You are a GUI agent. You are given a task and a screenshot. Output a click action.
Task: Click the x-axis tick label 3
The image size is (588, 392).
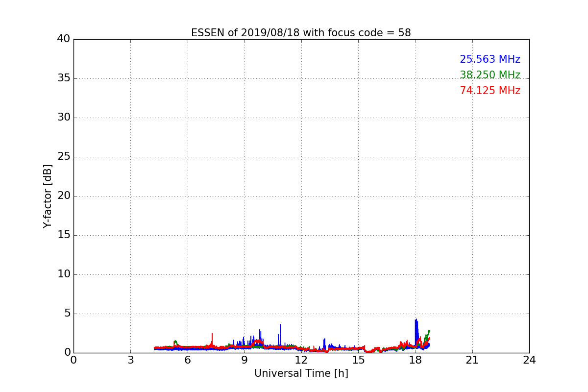click(130, 360)
